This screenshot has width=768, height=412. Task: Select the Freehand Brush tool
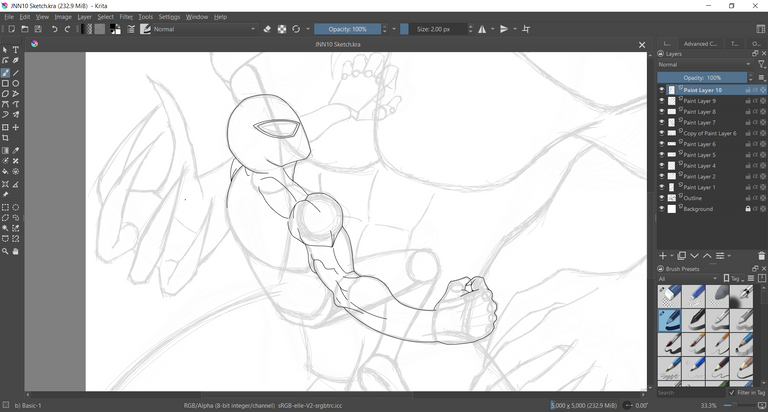coord(5,73)
